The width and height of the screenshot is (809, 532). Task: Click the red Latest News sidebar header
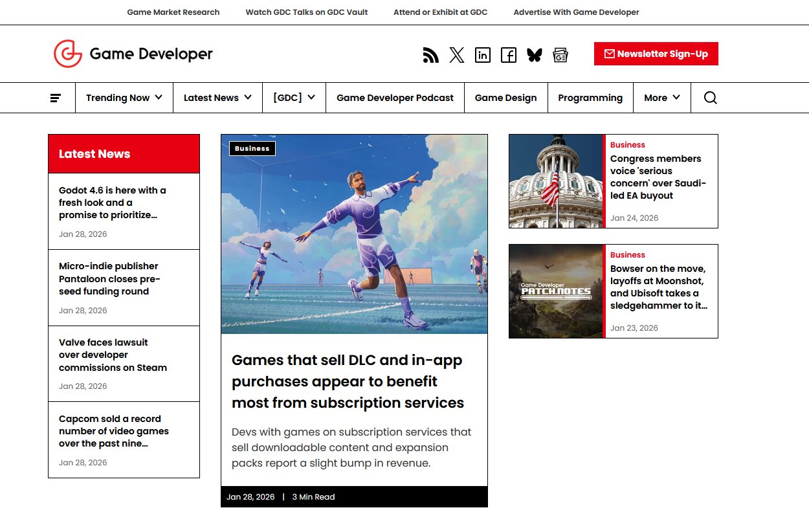pyautogui.click(x=124, y=154)
